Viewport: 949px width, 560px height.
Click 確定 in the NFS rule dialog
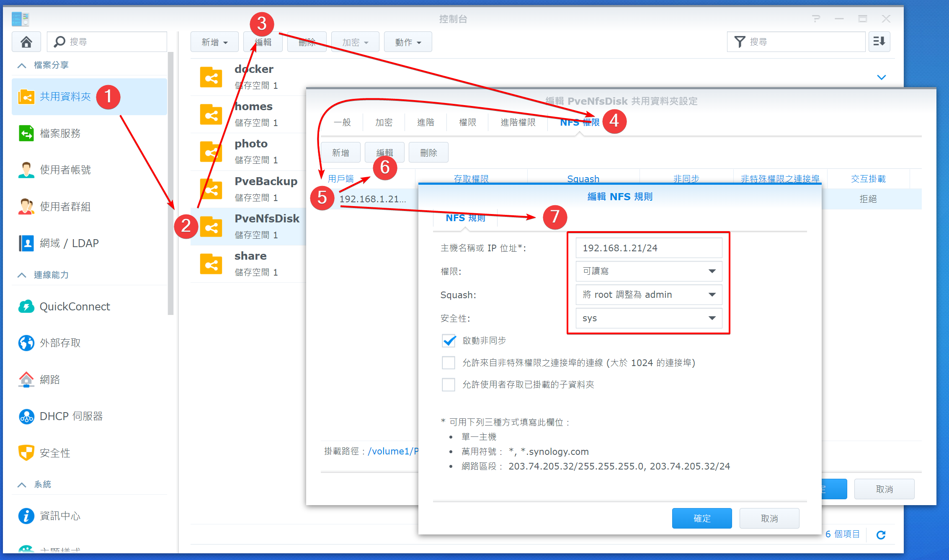tap(702, 519)
